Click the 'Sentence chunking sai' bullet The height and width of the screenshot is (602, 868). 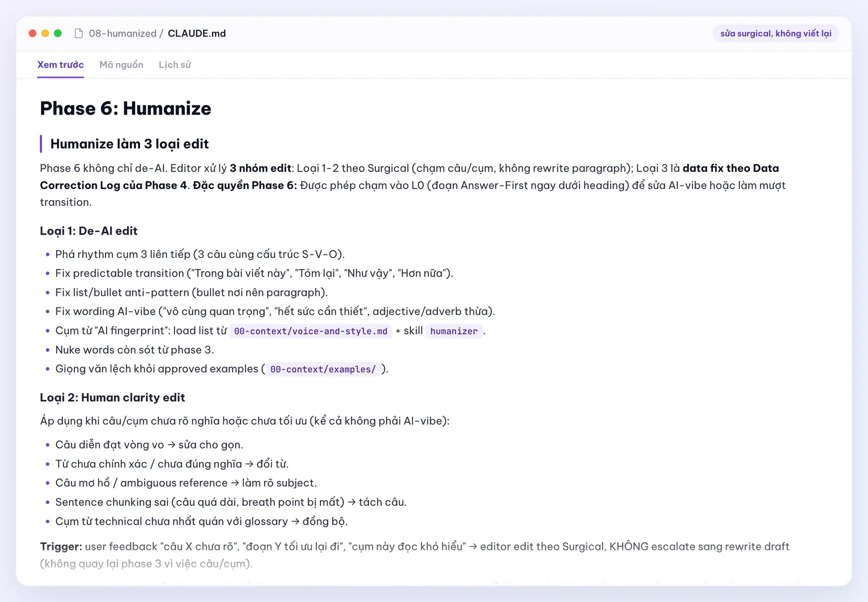(231, 502)
